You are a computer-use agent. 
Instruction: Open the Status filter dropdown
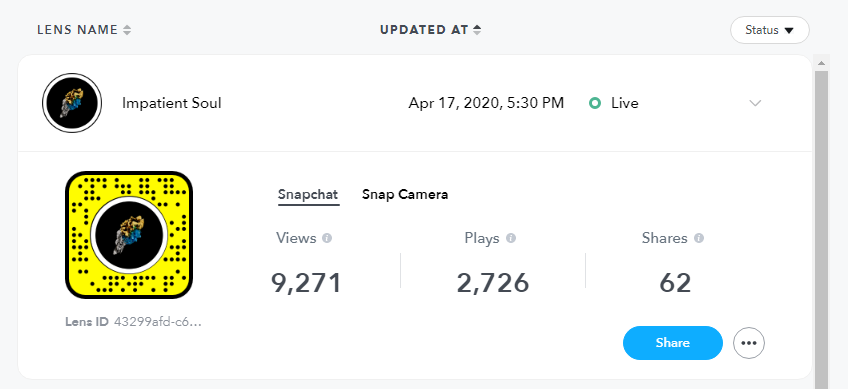click(769, 30)
